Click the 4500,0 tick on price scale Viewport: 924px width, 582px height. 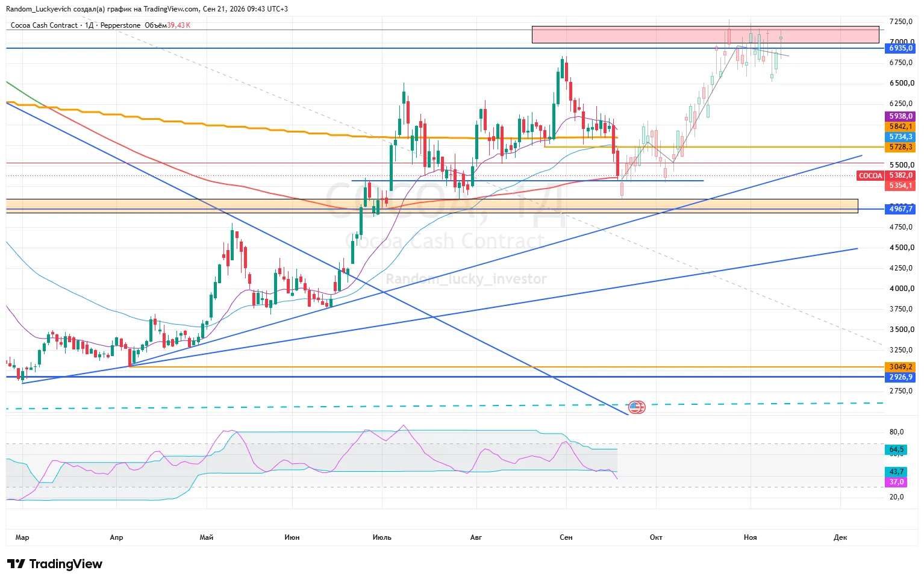click(x=901, y=248)
